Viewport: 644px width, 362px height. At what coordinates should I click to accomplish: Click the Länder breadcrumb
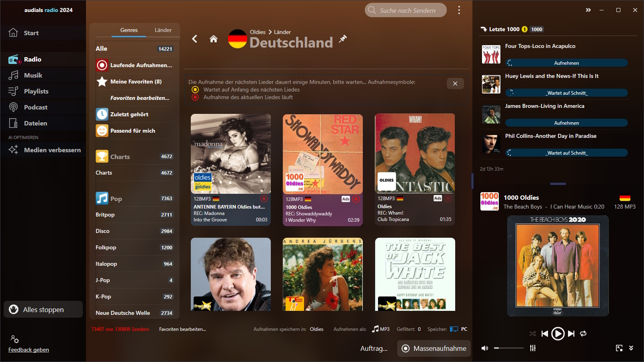282,32
